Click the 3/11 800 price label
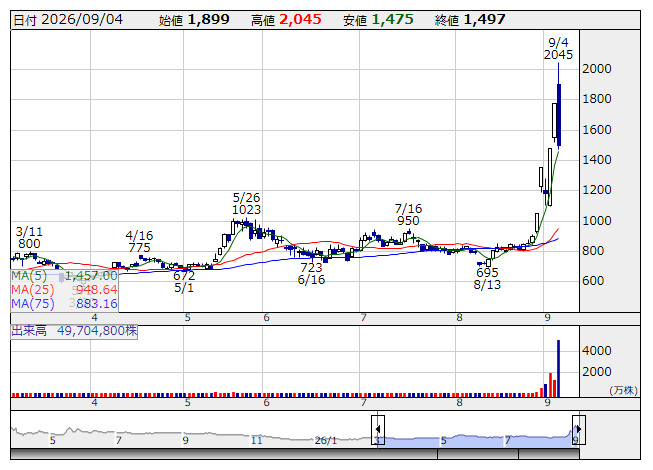Image resolution: width=653 pixels, height=470 pixels. [29, 238]
